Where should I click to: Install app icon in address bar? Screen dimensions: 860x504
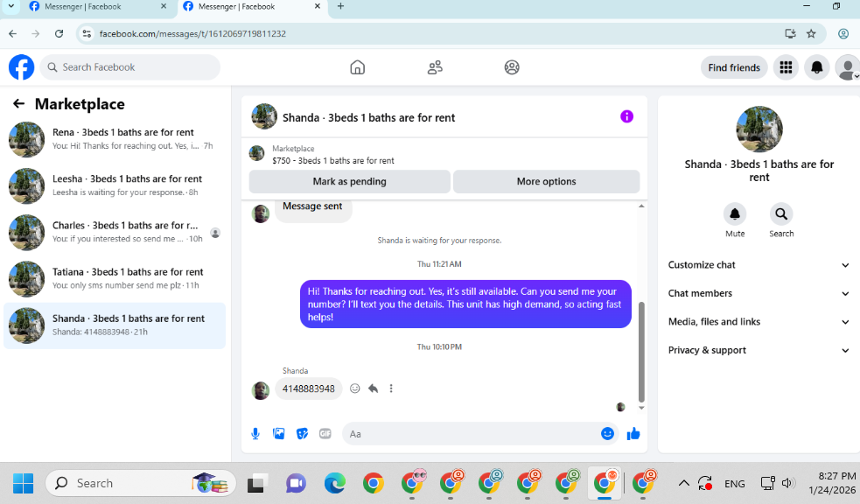click(790, 33)
